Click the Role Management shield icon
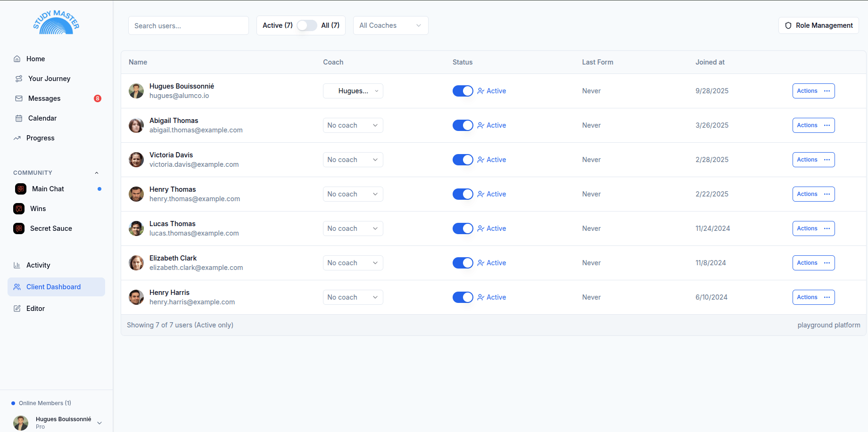Image resolution: width=868 pixels, height=432 pixels. click(788, 25)
